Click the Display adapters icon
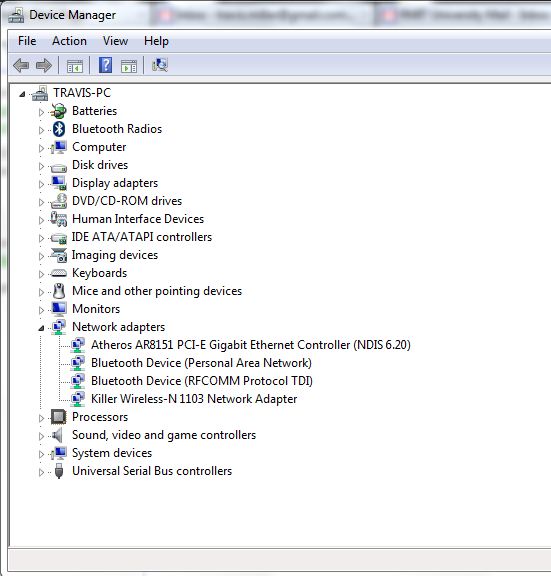 [59, 183]
